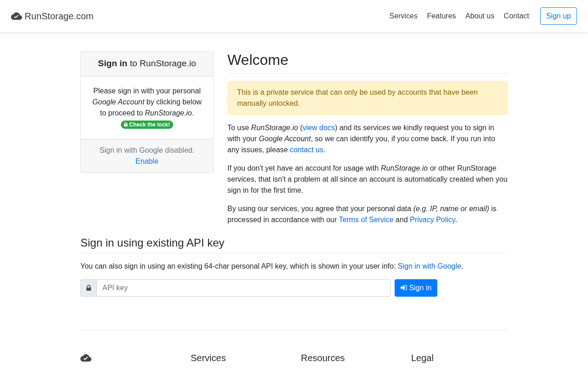
Task: Open the Terms of Service link
Action: coord(366,220)
